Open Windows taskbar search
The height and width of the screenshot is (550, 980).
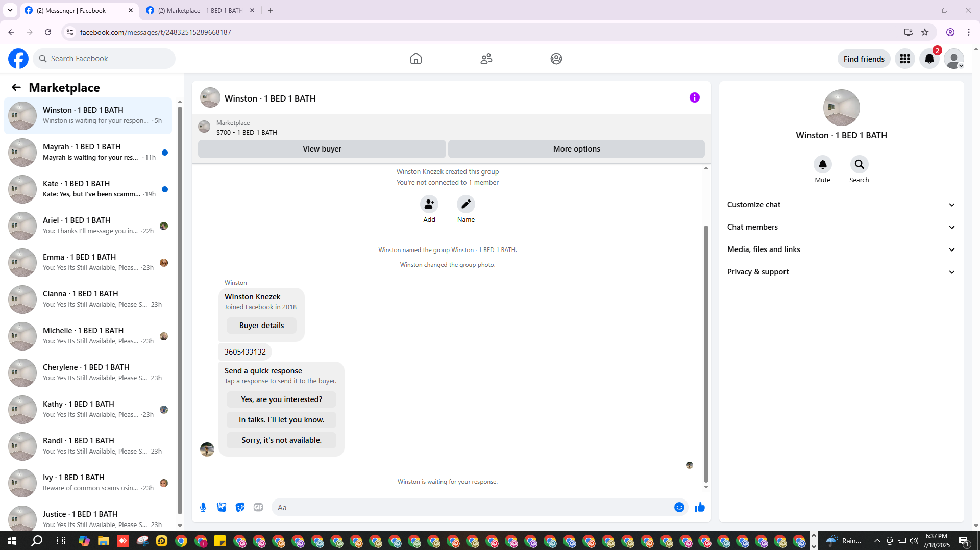37,541
